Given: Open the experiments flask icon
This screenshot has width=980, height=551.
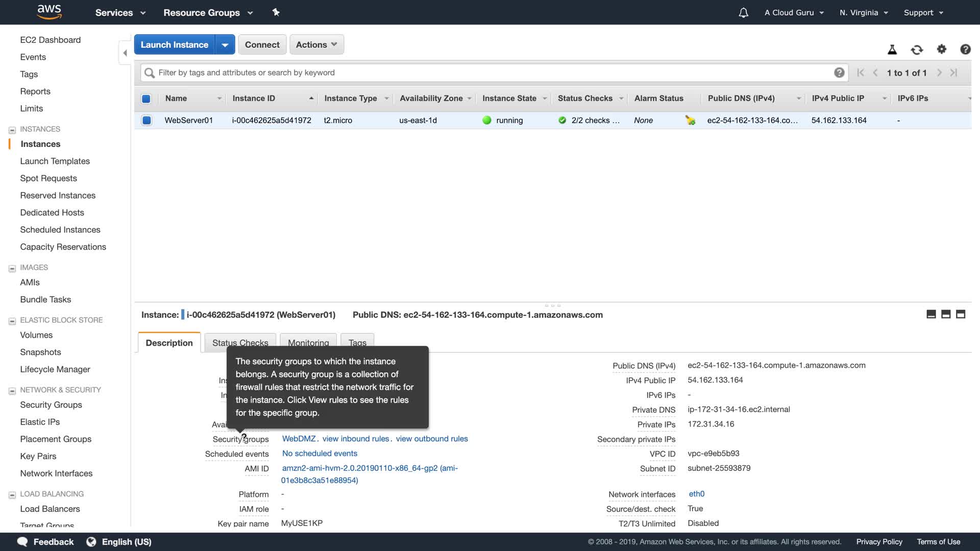Looking at the screenshot, I should (892, 49).
